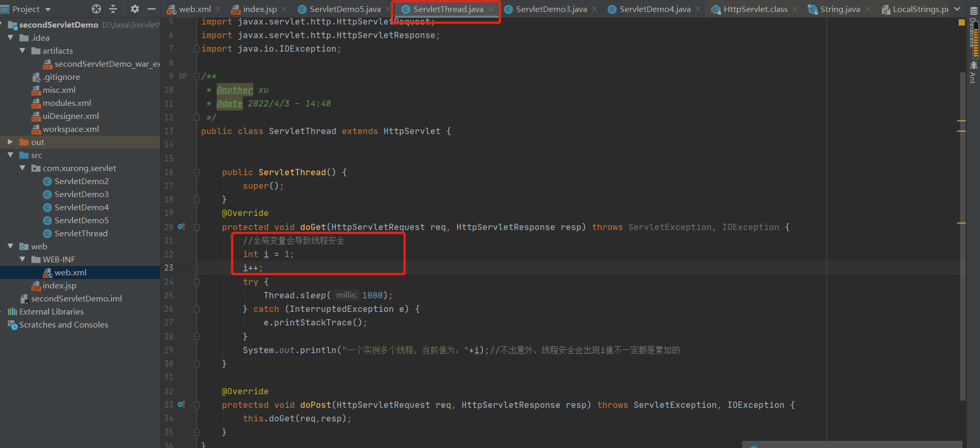The height and width of the screenshot is (448, 980).
Task: Open Project panel settings gear
Action: click(x=135, y=9)
